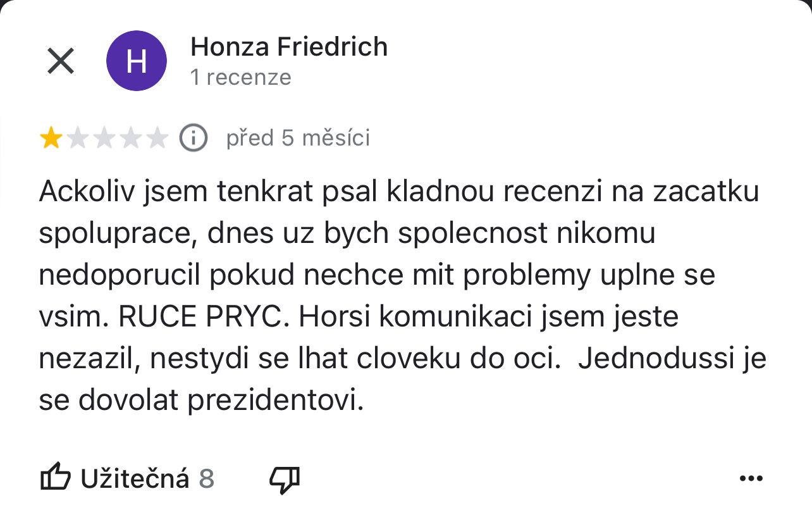Open the three-dot more options menu

tap(751, 479)
